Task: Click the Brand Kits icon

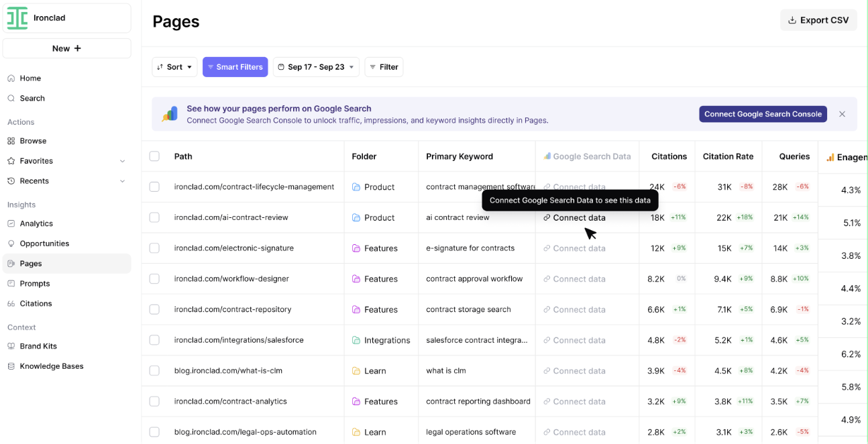Action: tap(11, 347)
